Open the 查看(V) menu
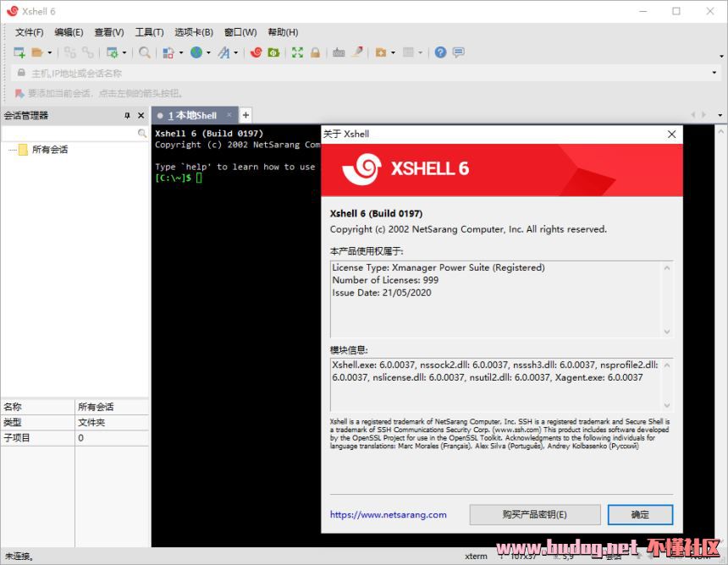Viewport: 728px width, 565px height. (109, 32)
